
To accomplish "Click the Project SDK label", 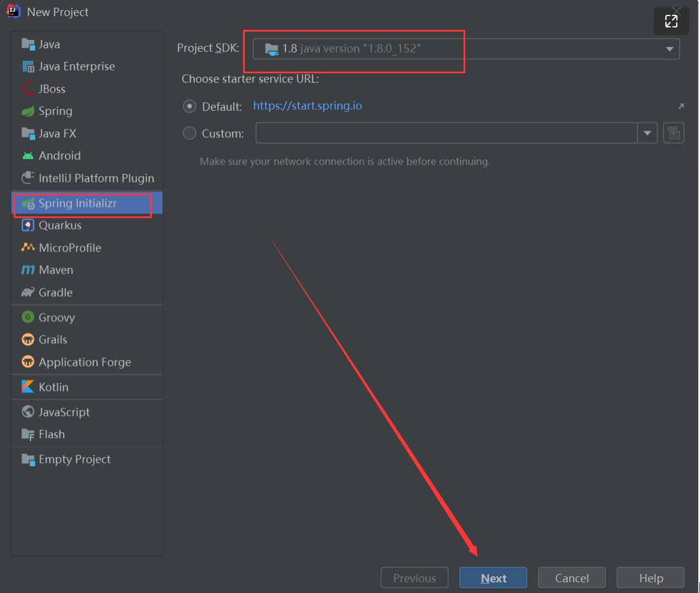I will (208, 48).
